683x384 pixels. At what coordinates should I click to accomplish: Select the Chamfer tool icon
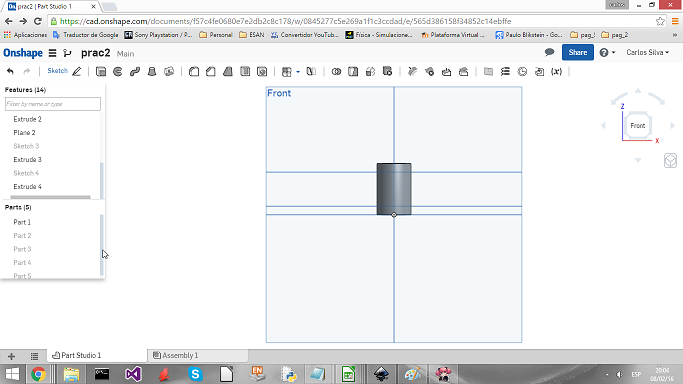211,71
